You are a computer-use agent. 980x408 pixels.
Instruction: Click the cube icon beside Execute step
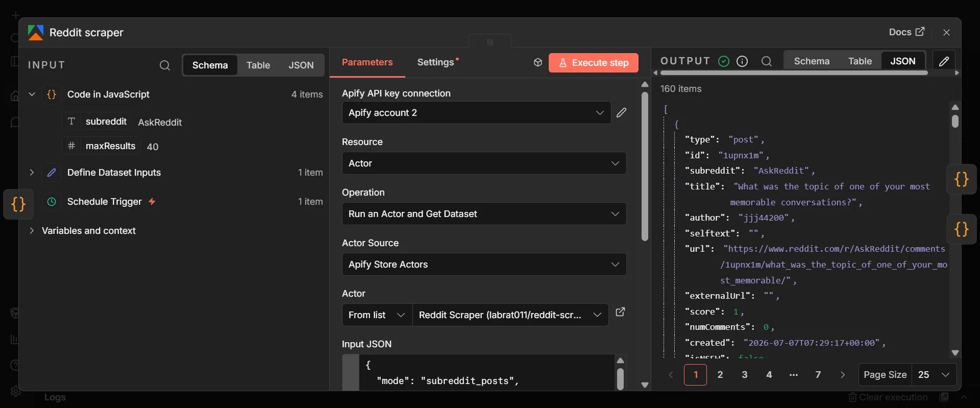coord(537,62)
